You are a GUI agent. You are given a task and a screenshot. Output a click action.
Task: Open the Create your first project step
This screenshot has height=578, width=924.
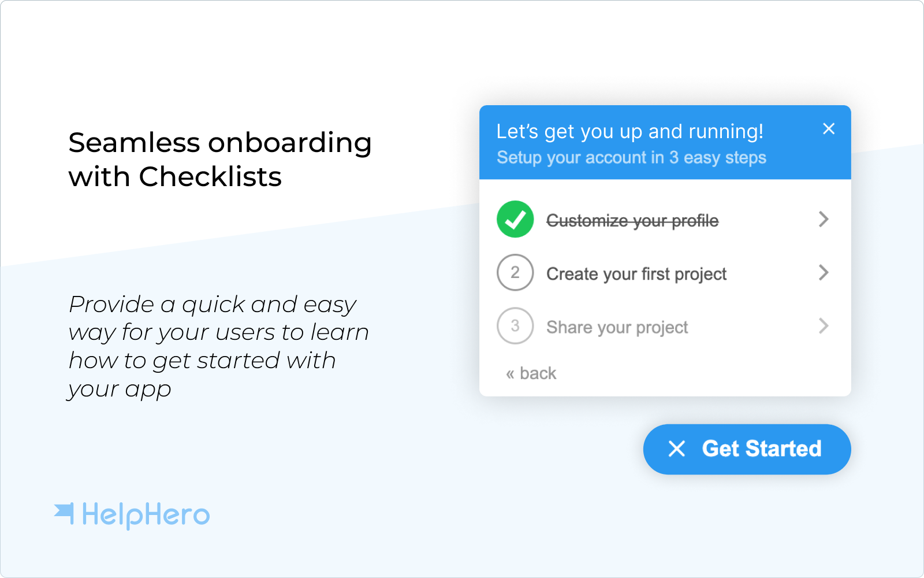tap(636, 274)
